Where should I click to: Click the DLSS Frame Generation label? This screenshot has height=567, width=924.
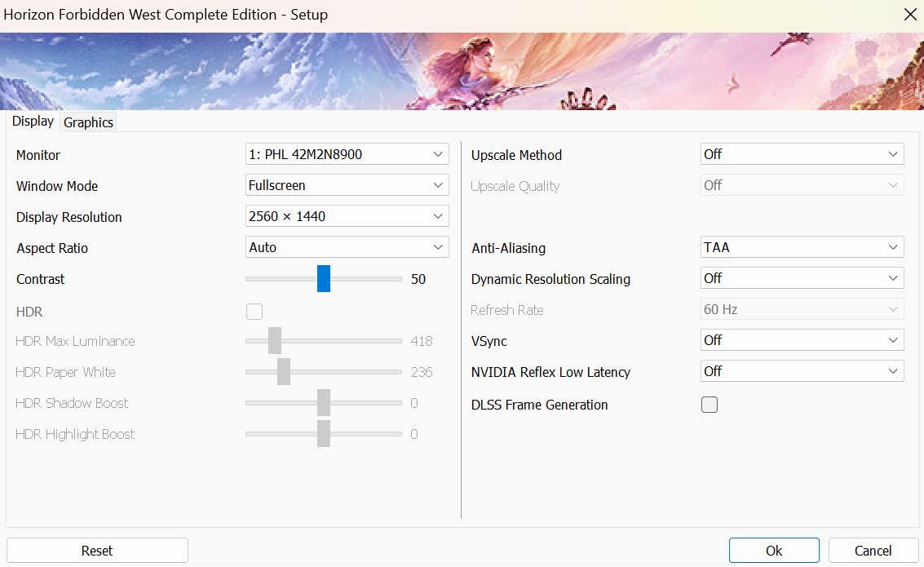[x=539, y=405]
